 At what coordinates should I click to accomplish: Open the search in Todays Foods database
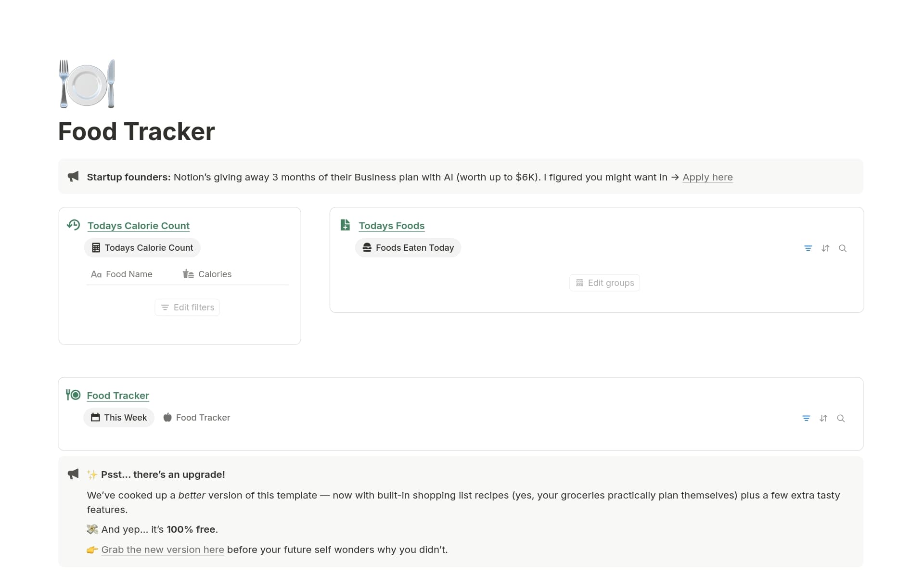pos(843,248)
